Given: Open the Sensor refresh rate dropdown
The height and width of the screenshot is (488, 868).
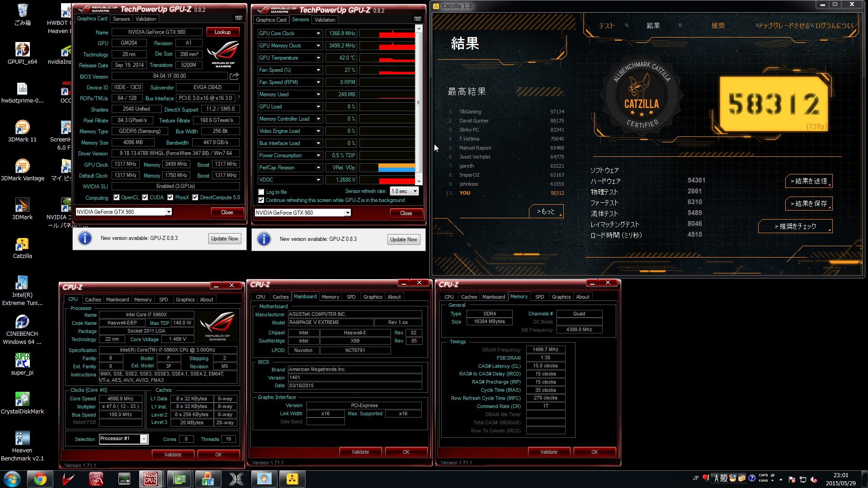Looking at the screenshot, I should pyautogui.click(x=404, y=191).
